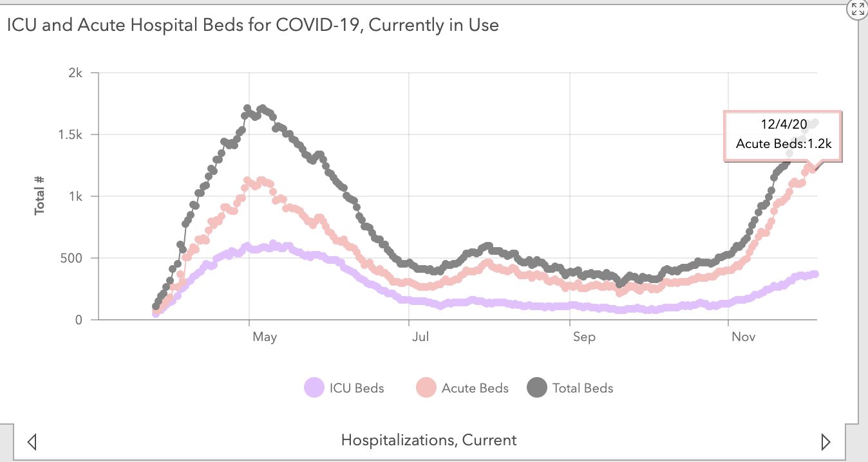Image resolution: width=868 pixels, height=462 pixels.
Task: Click the 2k y-axis label
Action: pos(75,73)
